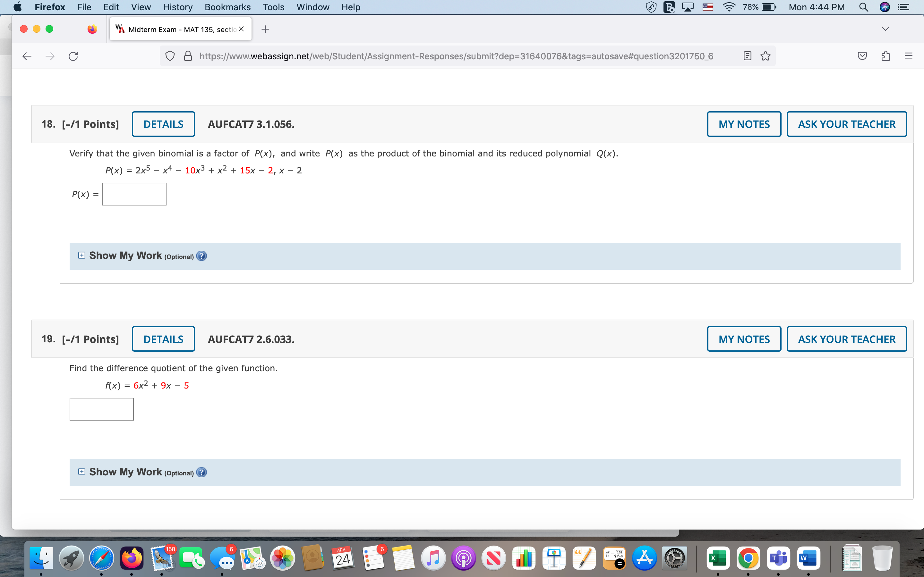Screen dimensions: 924x577
Task: Open the list all tabs chevron
Action: (x=886, y=29)
